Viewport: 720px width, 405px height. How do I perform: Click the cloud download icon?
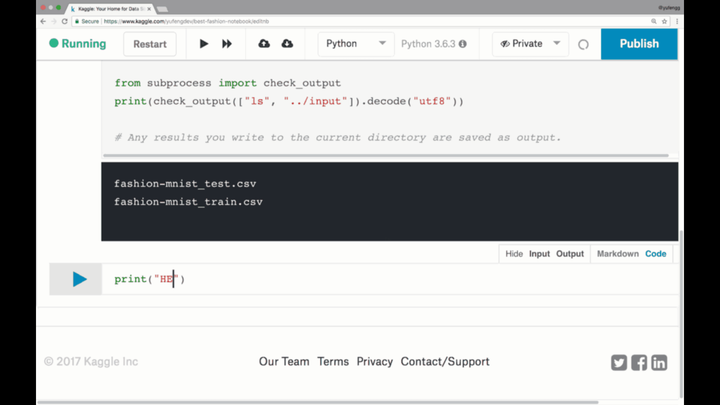pos(287,44)
